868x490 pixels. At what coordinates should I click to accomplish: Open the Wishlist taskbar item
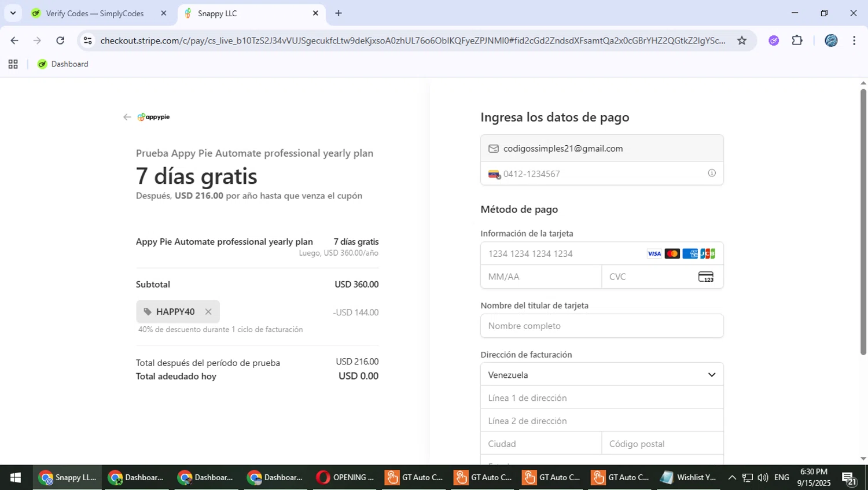click(689, 477)
